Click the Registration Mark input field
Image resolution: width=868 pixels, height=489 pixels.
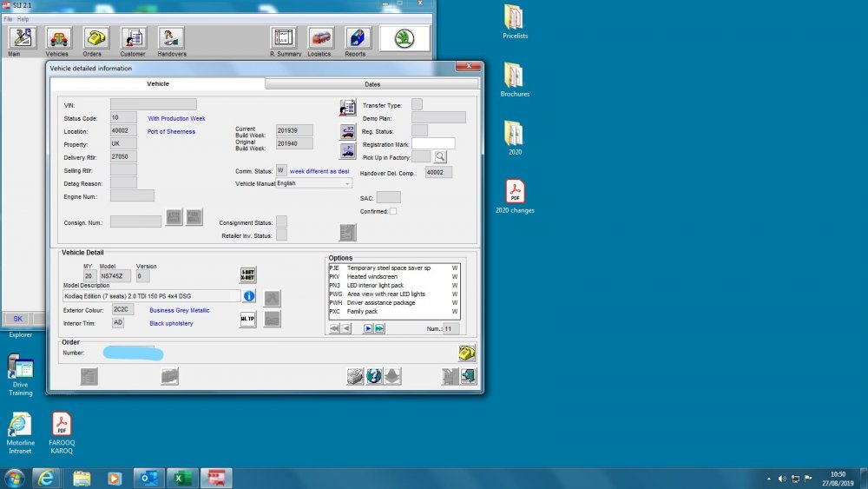pos(433,144)
